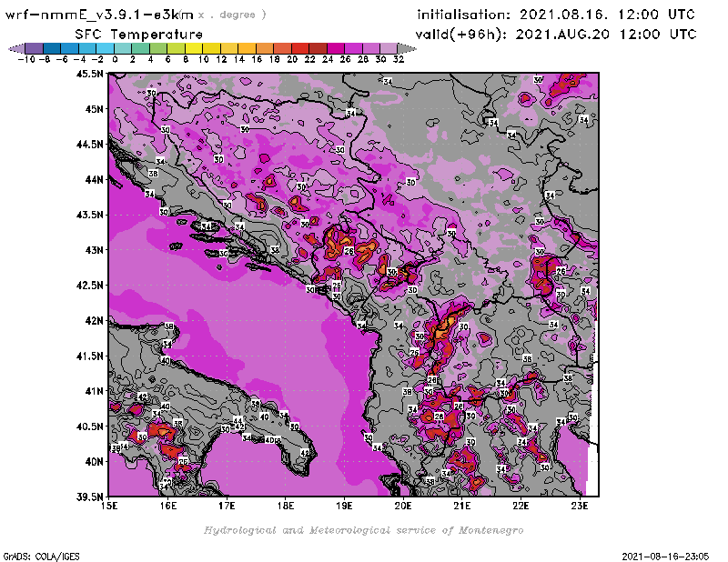
Task: Click the light blue -2 to 0 legend swatch
Action: tap(105, 48)
